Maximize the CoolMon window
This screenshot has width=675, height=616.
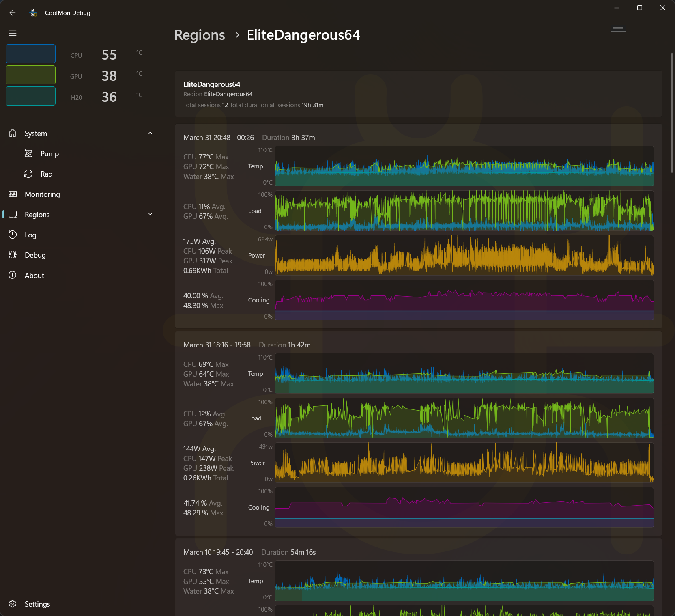pyautogui.click(x=640, y=8)
